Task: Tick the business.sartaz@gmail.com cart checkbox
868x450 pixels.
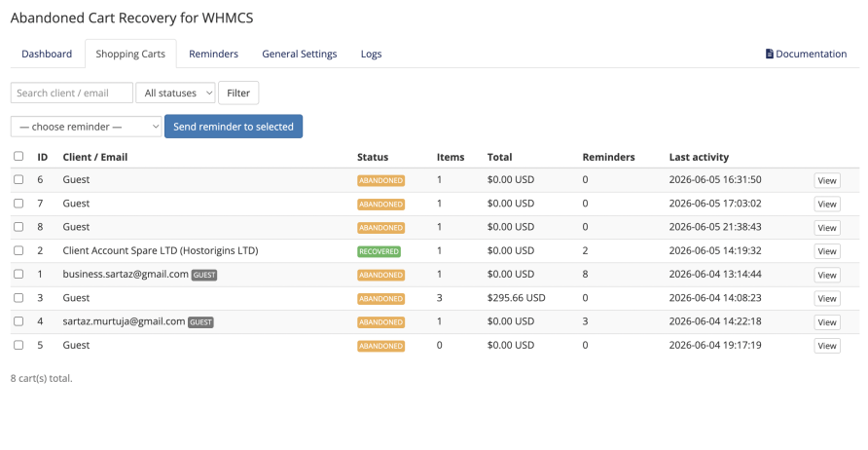Action: (x=18, y=274)
